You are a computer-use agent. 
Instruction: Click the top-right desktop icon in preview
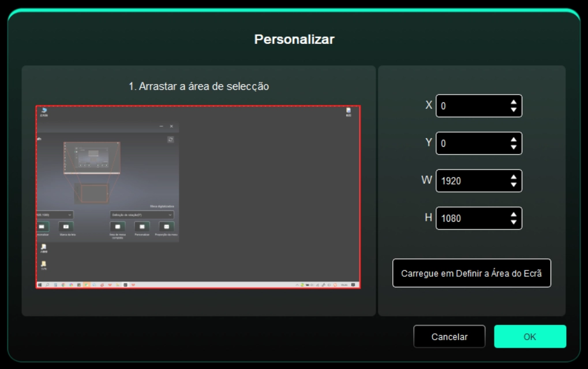pos(349,111)
